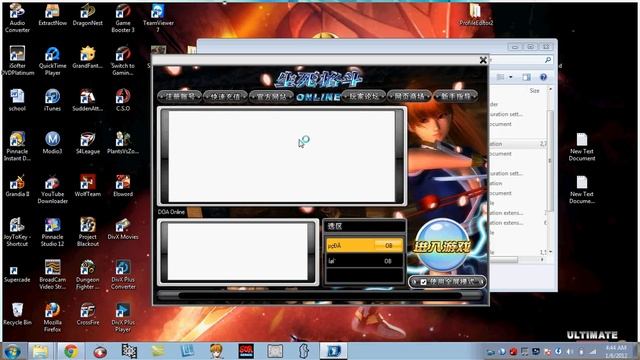
Task: Open the CrossFire desktop shortcut
Action: pyautogui.click(x=87, y=314)
